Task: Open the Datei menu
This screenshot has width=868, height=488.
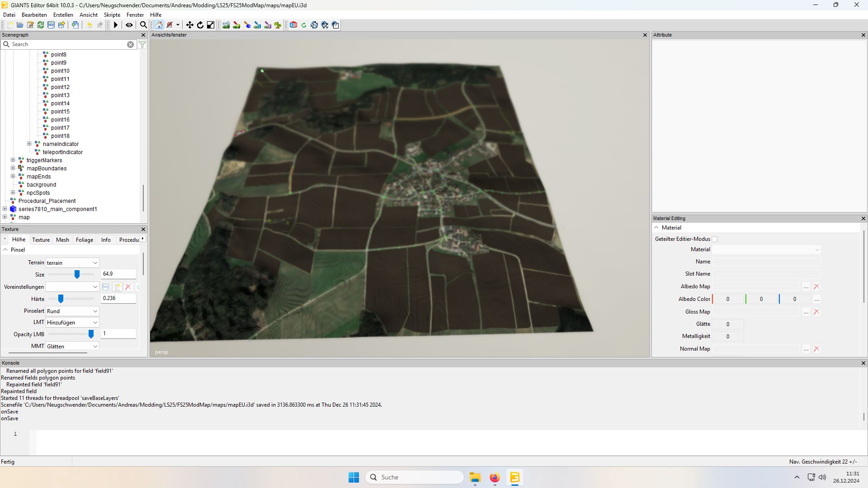Action: pos(9,15)
